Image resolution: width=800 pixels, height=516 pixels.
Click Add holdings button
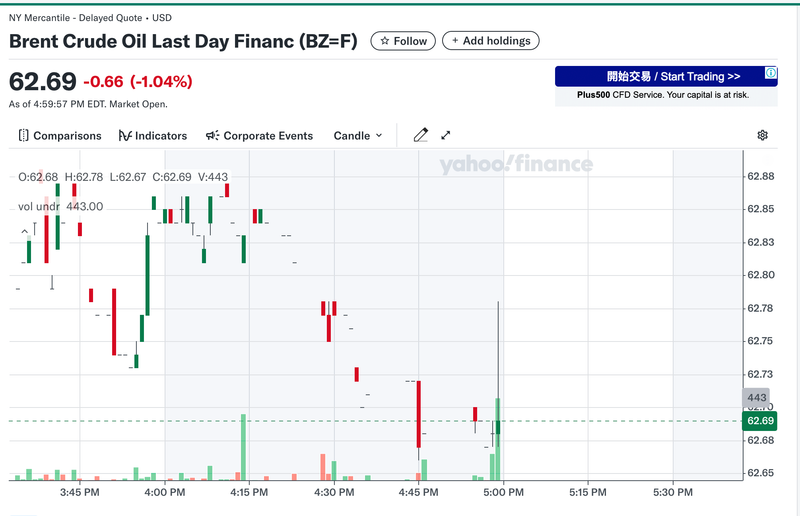coord(491,41)
